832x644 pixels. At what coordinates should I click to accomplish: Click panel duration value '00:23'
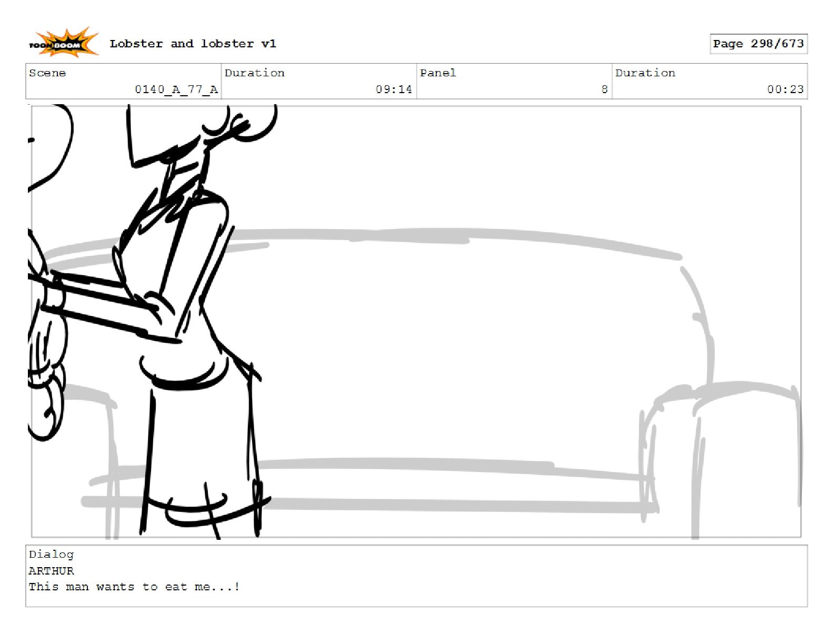[785, 89]
